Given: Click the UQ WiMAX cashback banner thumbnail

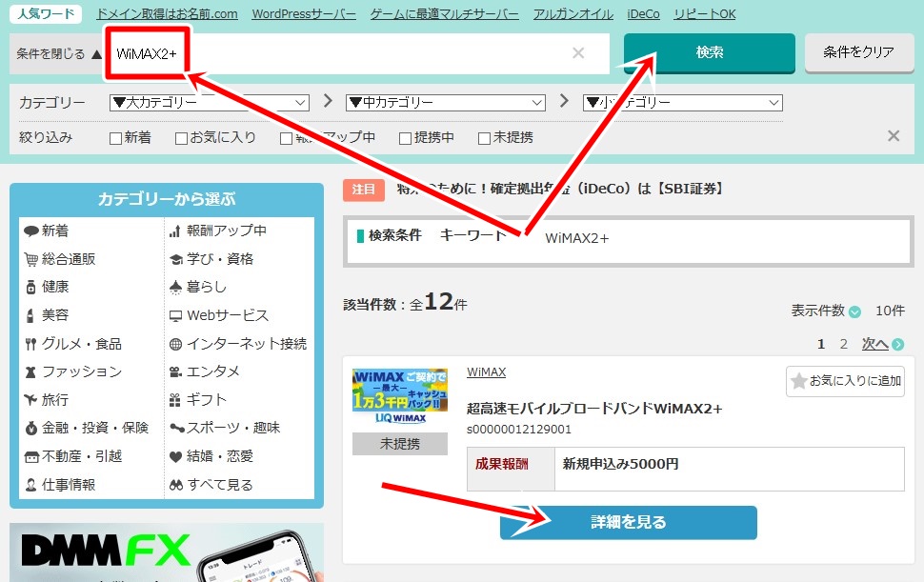Looking at the screenshot, I should pyautogui.click(x=400, y=396).
